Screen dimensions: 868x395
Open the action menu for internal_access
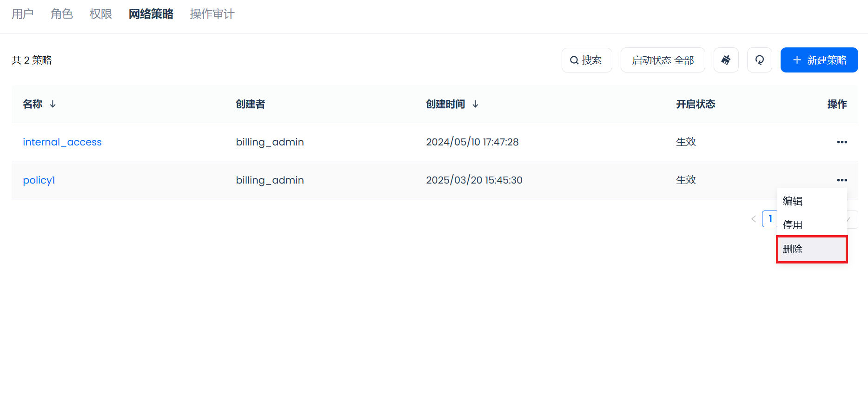pos(841,142)
